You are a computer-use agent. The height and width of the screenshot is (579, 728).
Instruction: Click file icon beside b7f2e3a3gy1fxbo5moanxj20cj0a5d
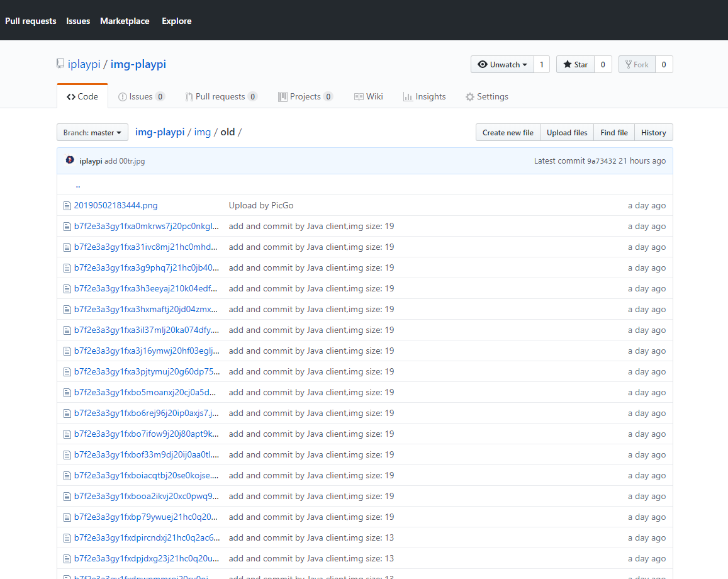(67, 393)
